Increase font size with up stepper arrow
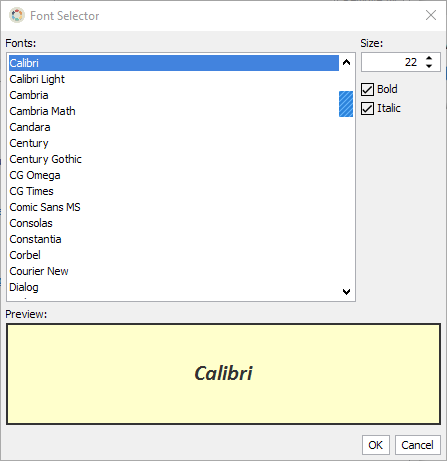 point(429,58)
